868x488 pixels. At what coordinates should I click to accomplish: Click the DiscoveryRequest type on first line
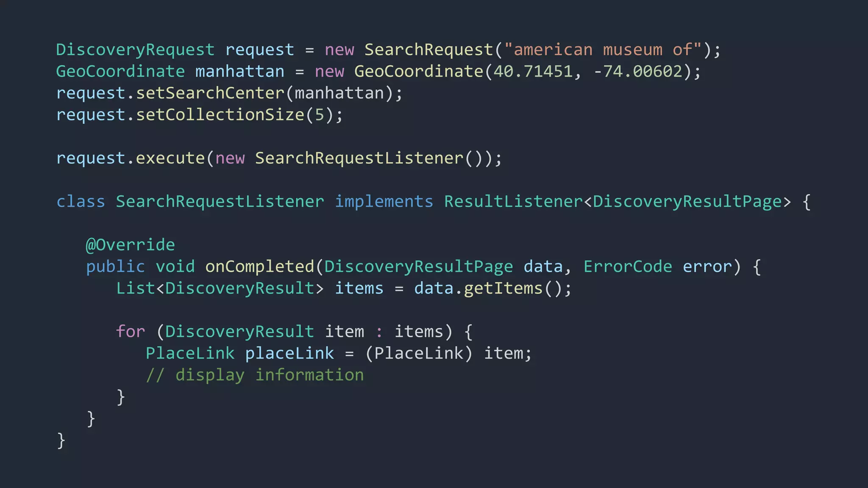(x=135, y=50)
